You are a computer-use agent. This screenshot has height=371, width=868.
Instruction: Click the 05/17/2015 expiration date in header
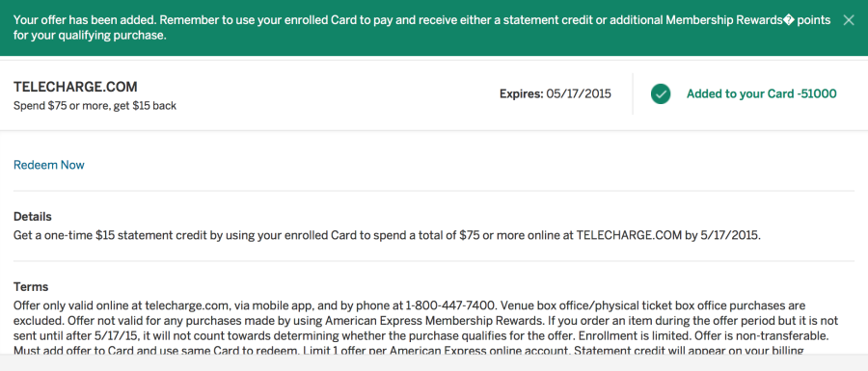[x=579, y=94]
